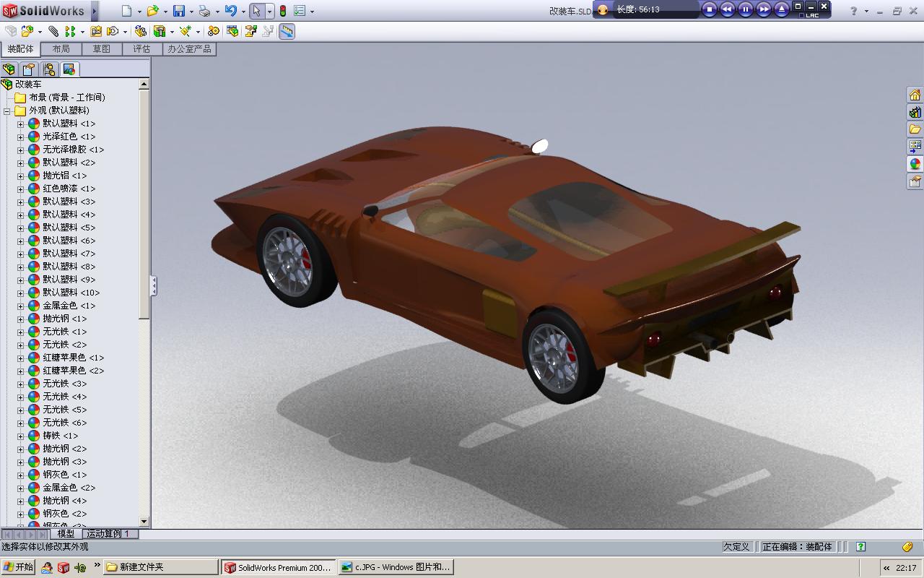Collapse the 外观 (默认塑料) folder node
Screen dimensions: 924x578
pos(7,111)
